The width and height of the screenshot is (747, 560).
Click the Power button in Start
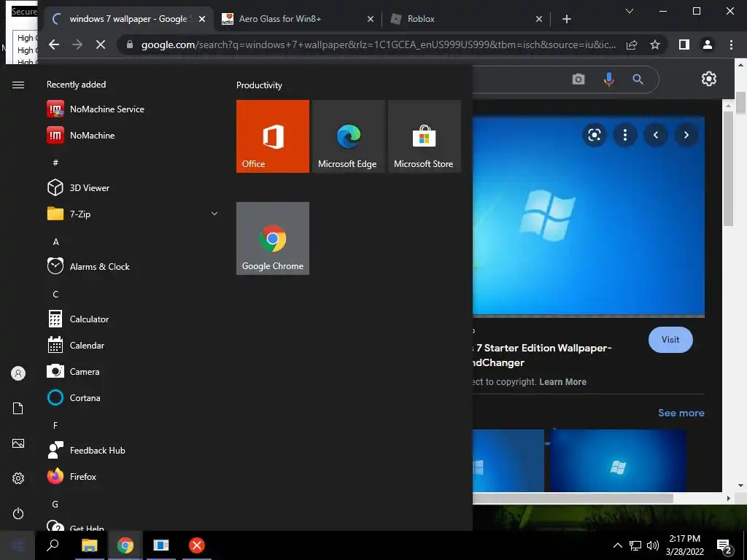(x=18, y=513)
